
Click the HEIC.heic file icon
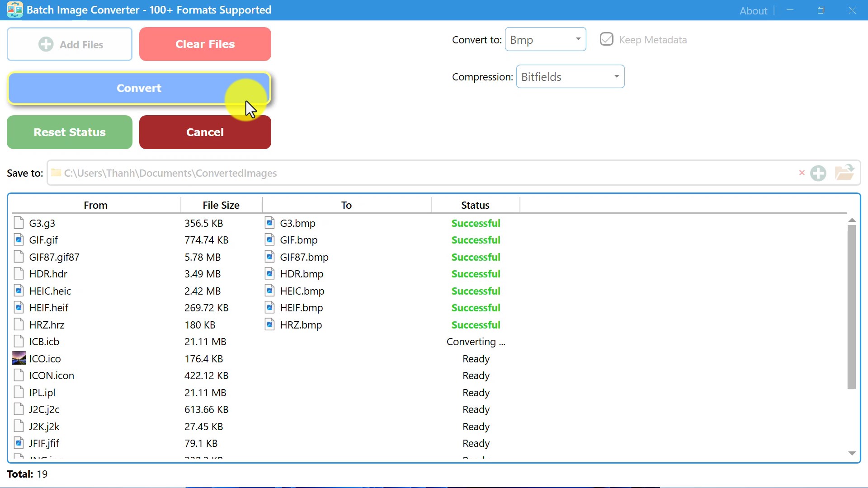click(x=19, y=291)
